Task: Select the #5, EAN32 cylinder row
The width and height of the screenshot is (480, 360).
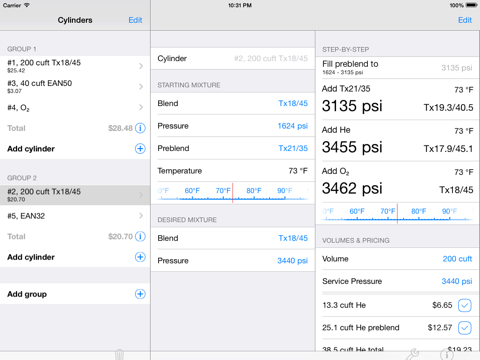Action: tap(75, 216)
